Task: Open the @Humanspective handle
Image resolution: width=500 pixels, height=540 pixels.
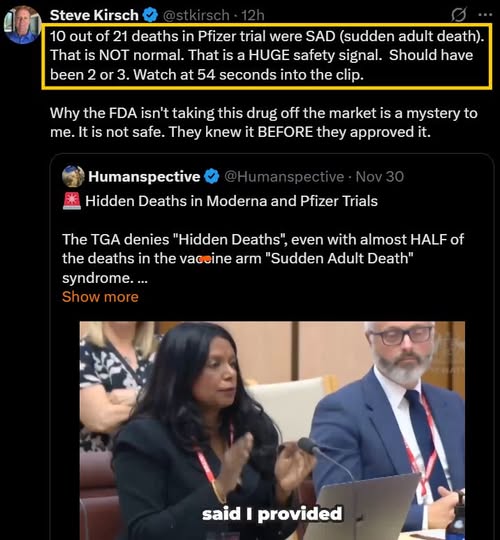Action: point(284,177)
